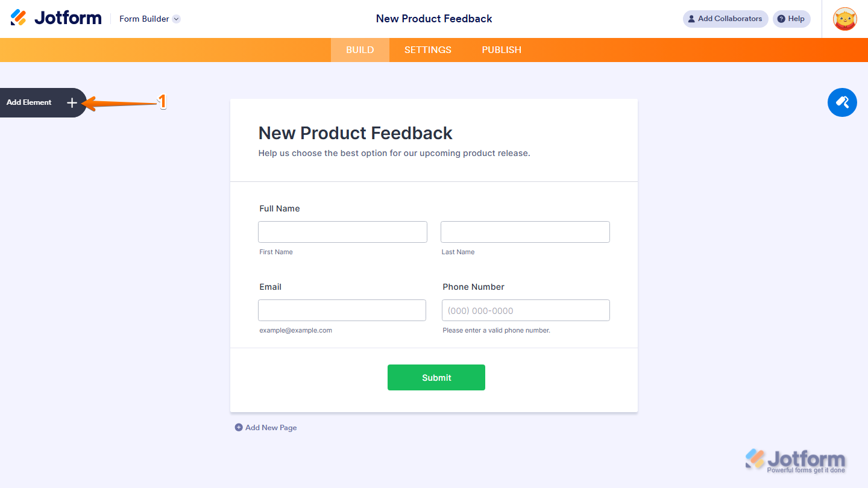
Task: Open the Form Builder dropdown
Action: coord(145,19)
